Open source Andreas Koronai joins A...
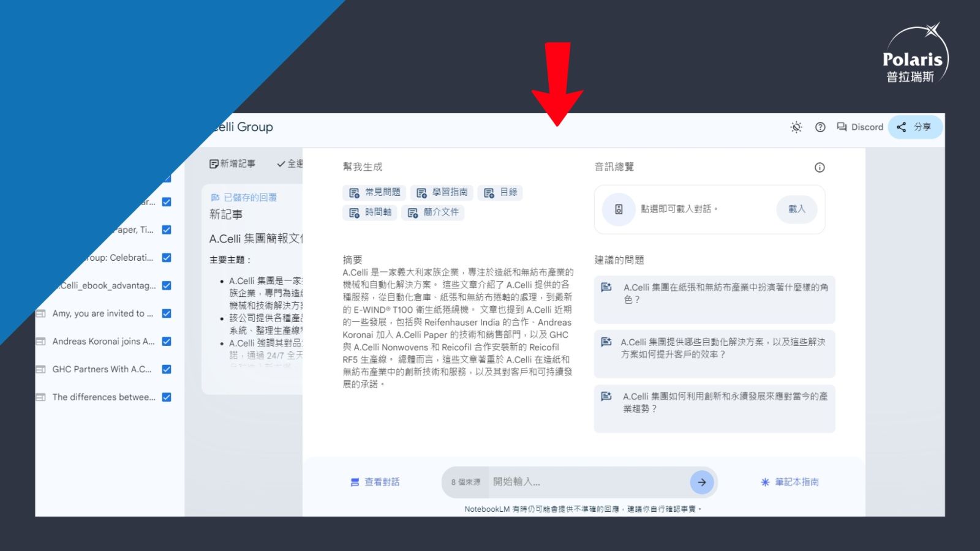Screen dimensions: 980x551 tap(104, 342)
